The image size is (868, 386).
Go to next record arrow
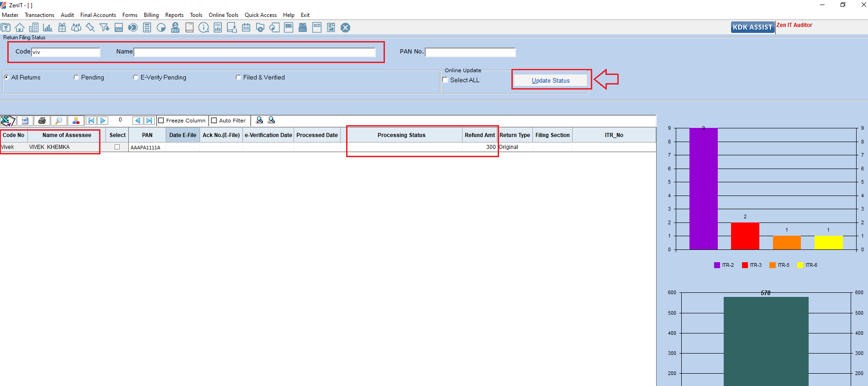tap(103, 121)
